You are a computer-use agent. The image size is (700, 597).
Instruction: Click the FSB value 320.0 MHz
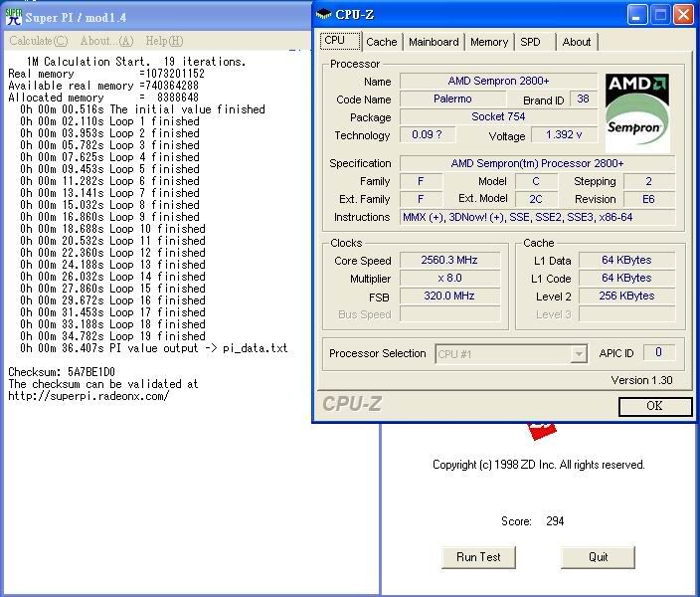(x=449, y=296)
